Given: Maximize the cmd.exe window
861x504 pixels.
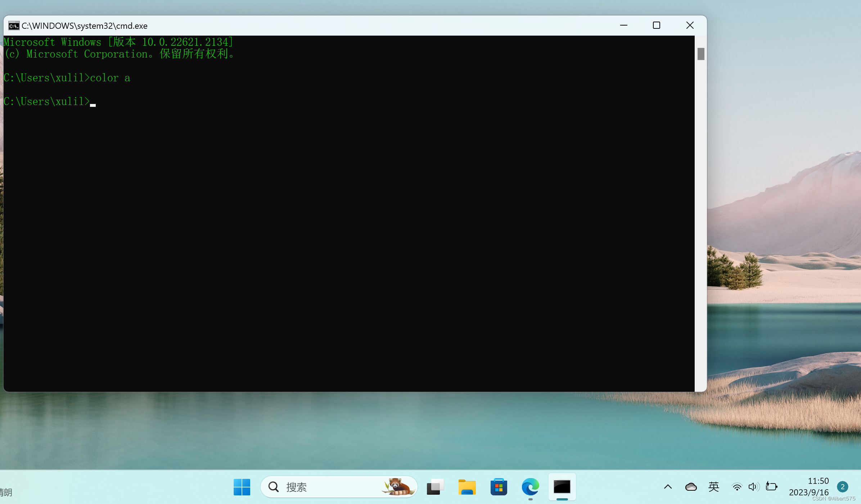Looking at the screenshot, I should click(656, 26).
